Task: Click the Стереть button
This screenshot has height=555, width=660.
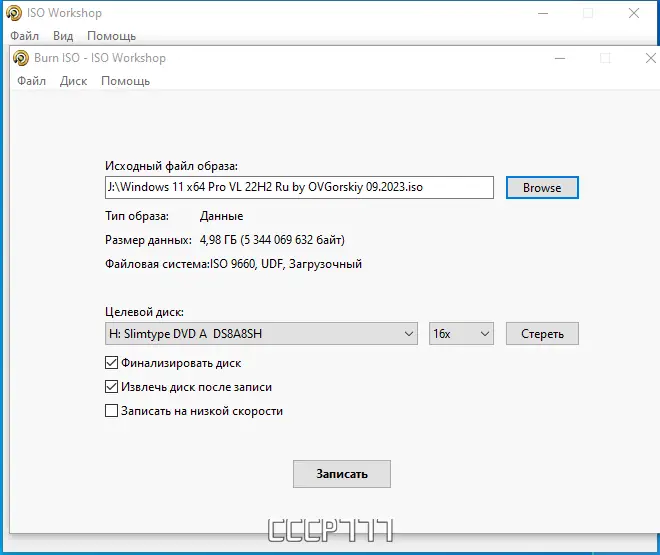Action: click(x=542, y=334)
